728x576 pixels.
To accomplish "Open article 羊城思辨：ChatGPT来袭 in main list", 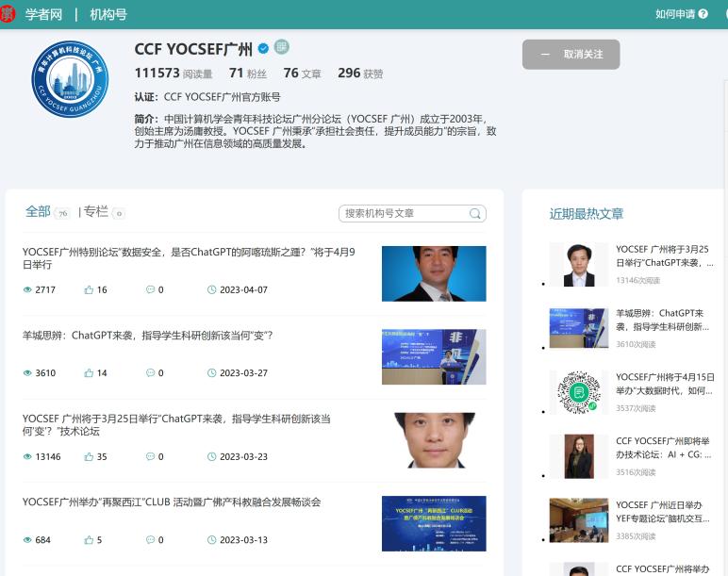I will [148, 335].
